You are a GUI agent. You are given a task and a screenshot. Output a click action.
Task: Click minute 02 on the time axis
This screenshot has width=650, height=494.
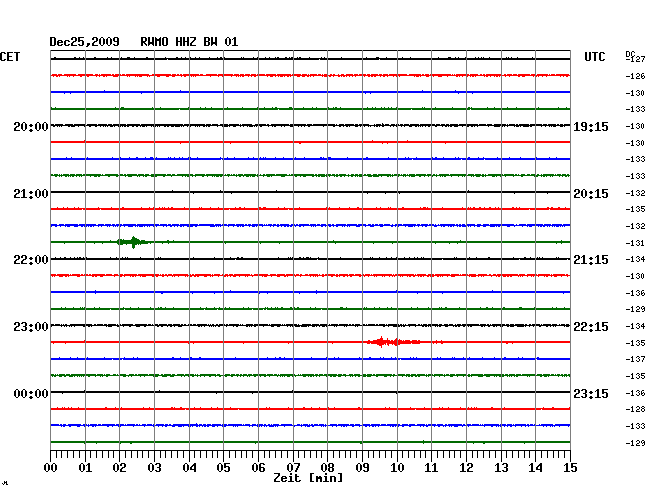tap(119, 468)
